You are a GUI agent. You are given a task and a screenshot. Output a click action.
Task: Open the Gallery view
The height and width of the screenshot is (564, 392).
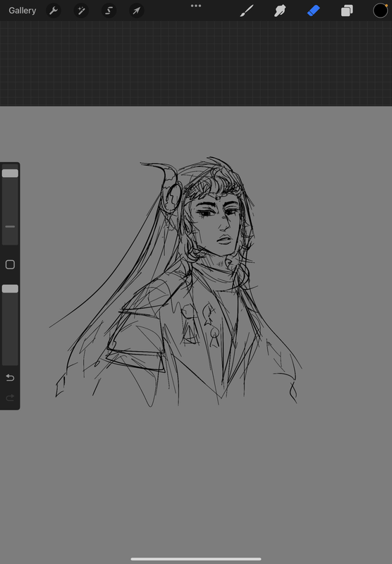(x=23, y=11)
